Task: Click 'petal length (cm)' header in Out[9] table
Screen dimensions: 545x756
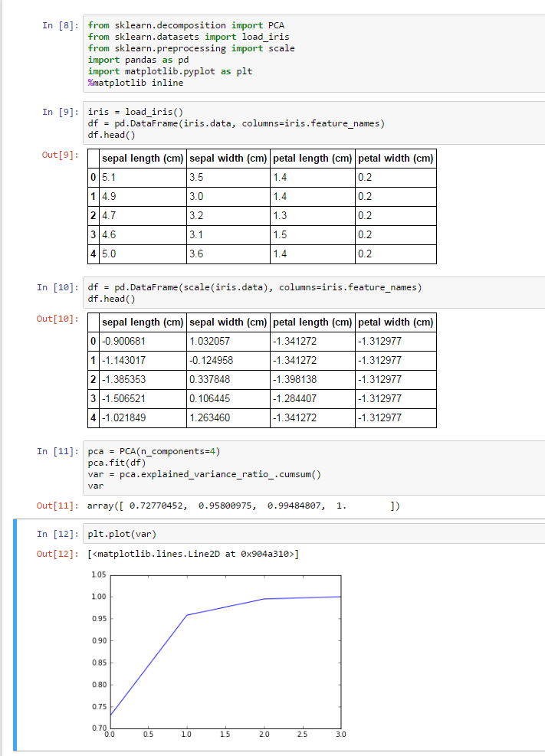Action: (313, 159)
